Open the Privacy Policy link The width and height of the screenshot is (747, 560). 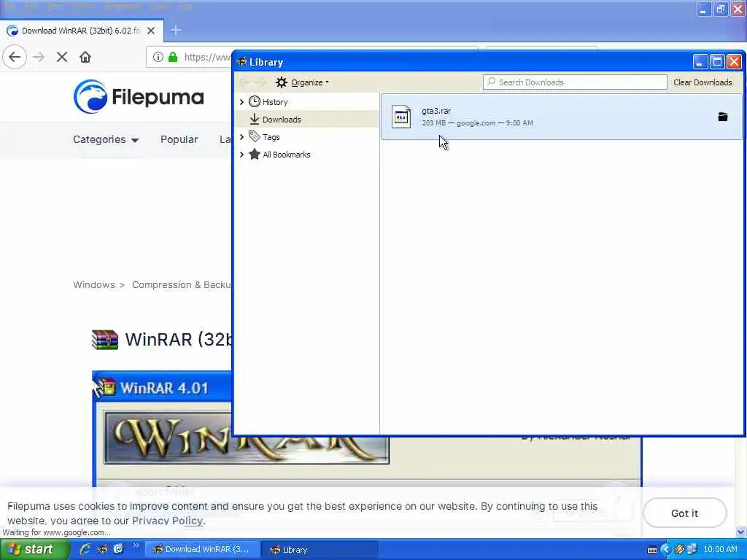[x=167, y=521]
